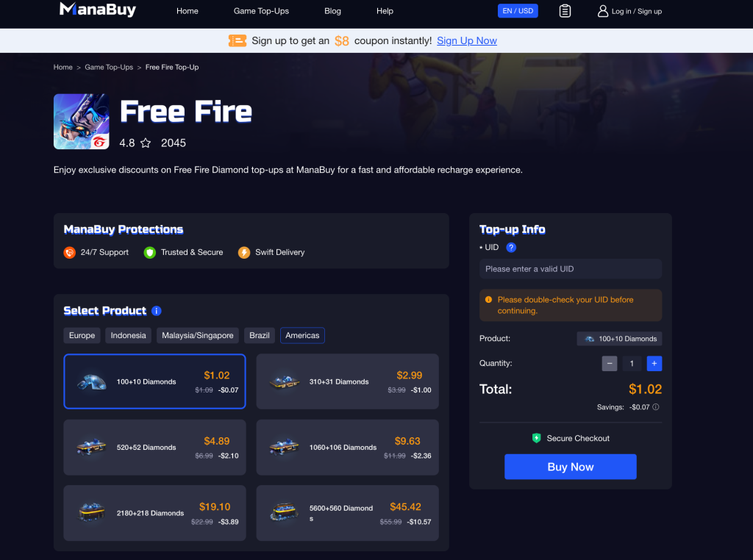753x560 pixels.
Task: Increase quantity with the plus button
Action: pos(654,363)
